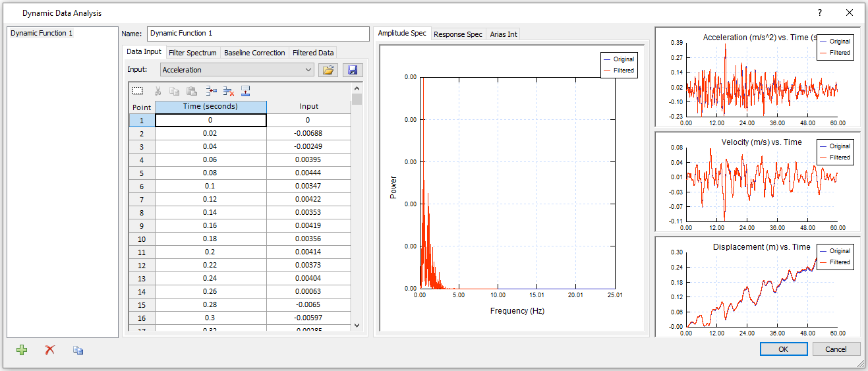
Task: Copy the dynamic function using bottom copy icon
Action: pos(78,350)
